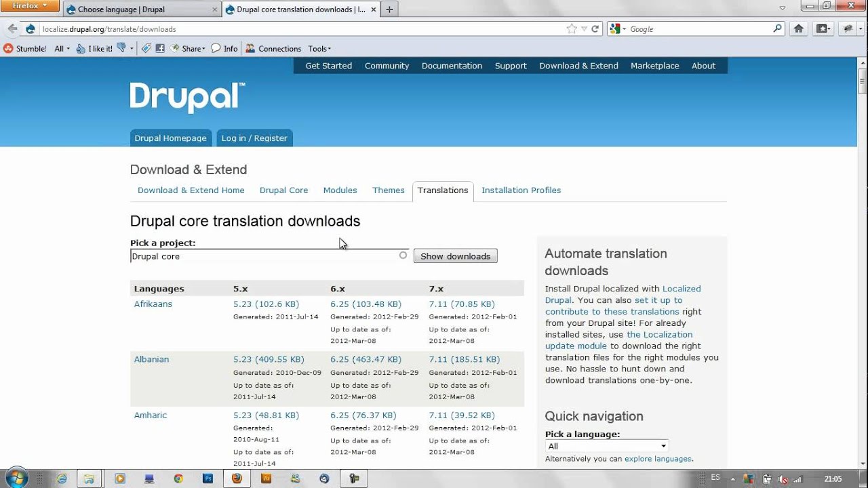Show hidden system tray icons arrow

coord(733,479)
